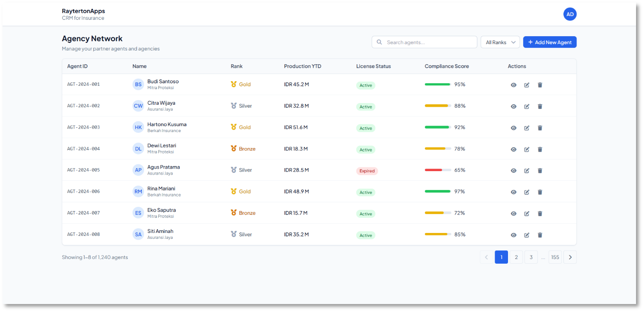
Task: Click Add New Agent button
Action: pos(550,42)
